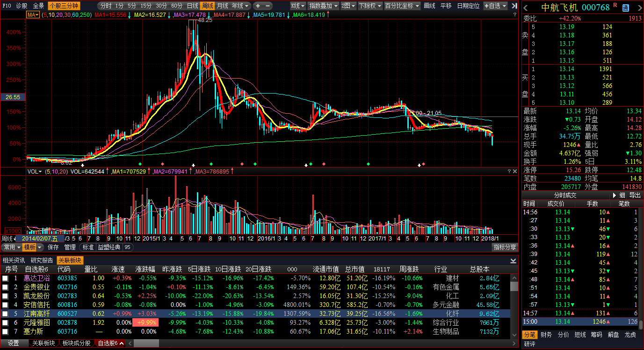Go to the previous stock with the left arrow

click(526, 7)
